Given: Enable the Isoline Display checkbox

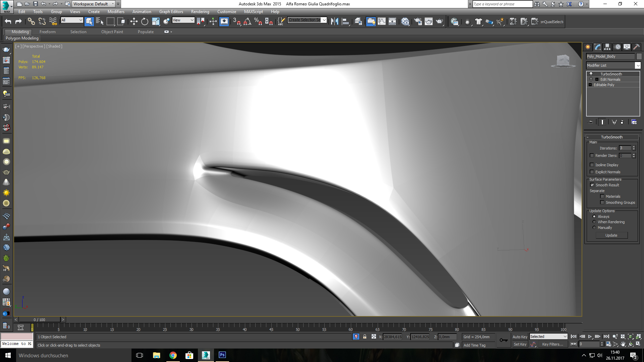Looking at the screenshot, I should click(592, 165).
